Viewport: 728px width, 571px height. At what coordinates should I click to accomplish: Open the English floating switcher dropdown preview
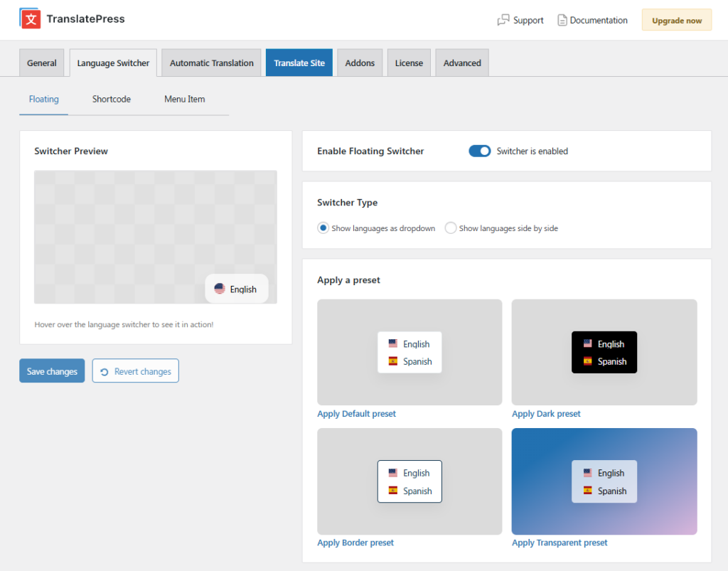[237, 289]
